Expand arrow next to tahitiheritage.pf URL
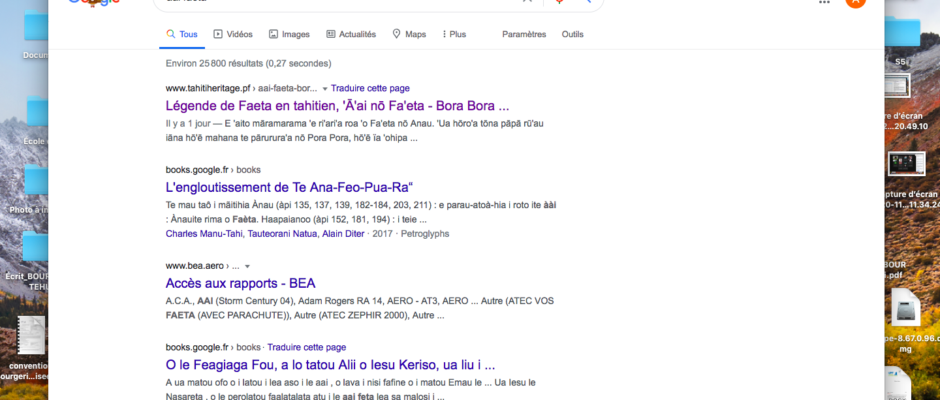The height and width of the screenshot is (400, 940). pyautogui.click(x=325, y=89)
